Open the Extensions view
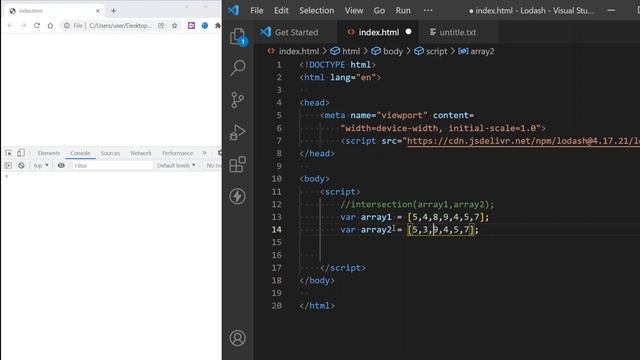Viewport: 640px width, 360px height. pos(238,164)
